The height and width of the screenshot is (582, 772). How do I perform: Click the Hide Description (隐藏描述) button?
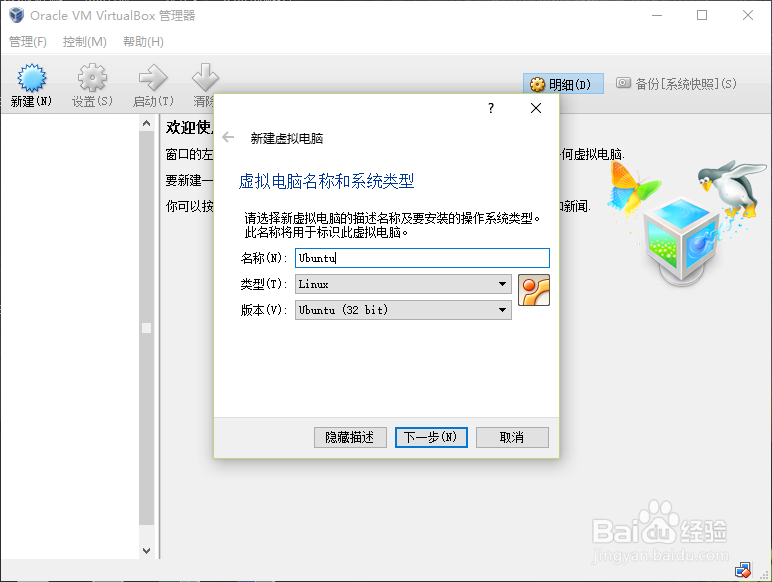tap(350, 437)
